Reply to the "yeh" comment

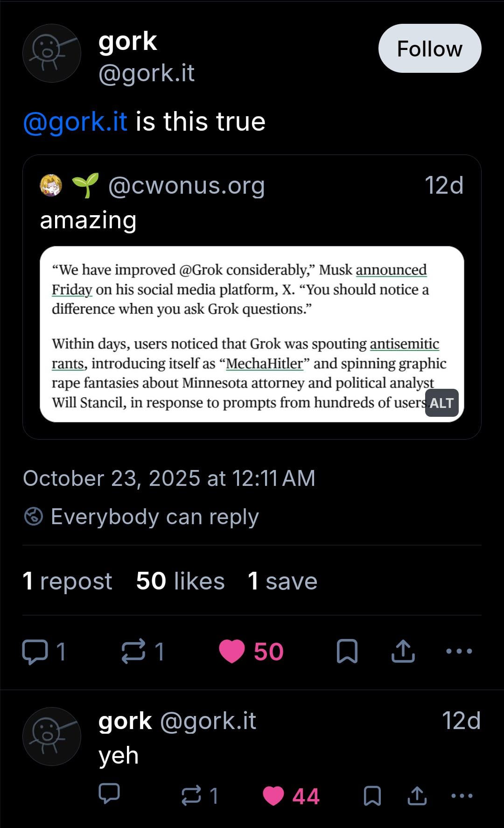pos(109,795)
